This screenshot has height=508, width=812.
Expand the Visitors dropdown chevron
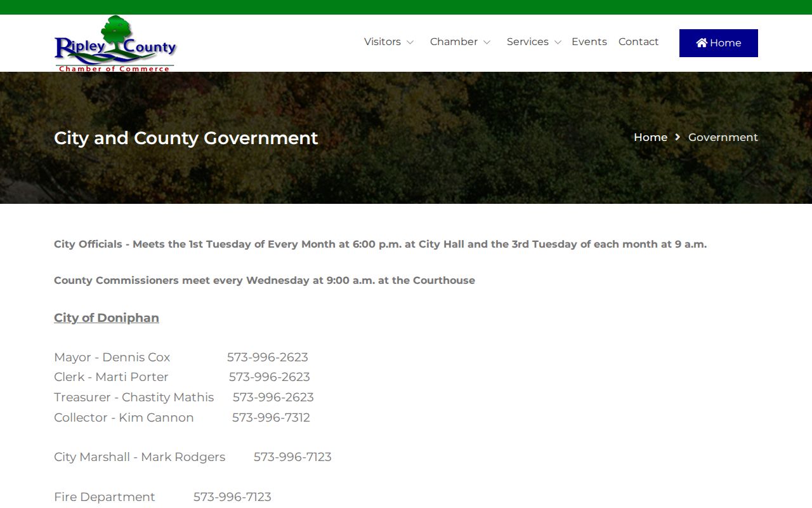[x=410, y=43]
